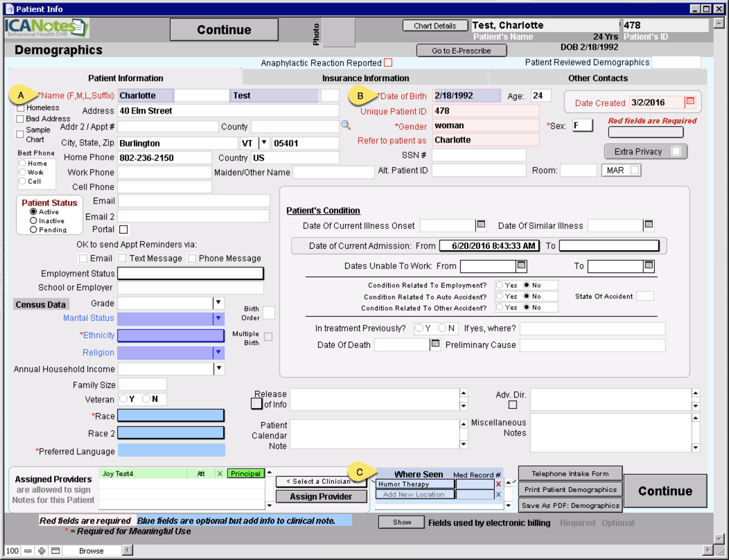729x560 pixels.
Task: Open the Date Of Death calendar picker
Action: tap(435, 344)
